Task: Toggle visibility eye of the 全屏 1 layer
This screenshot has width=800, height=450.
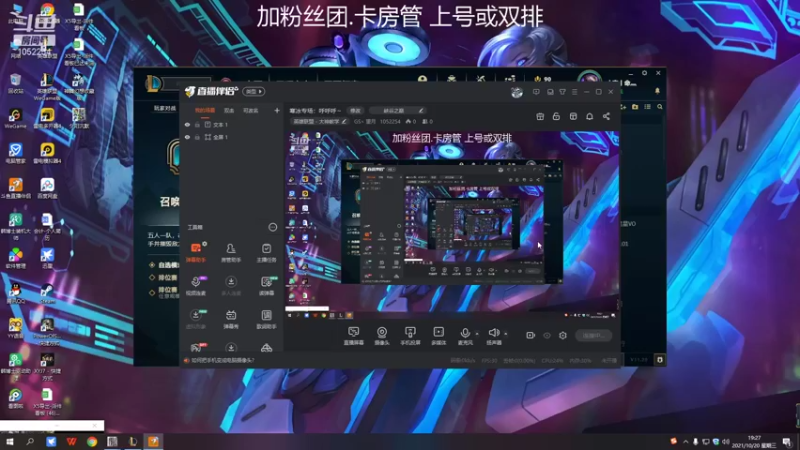Action: point(187,137)
